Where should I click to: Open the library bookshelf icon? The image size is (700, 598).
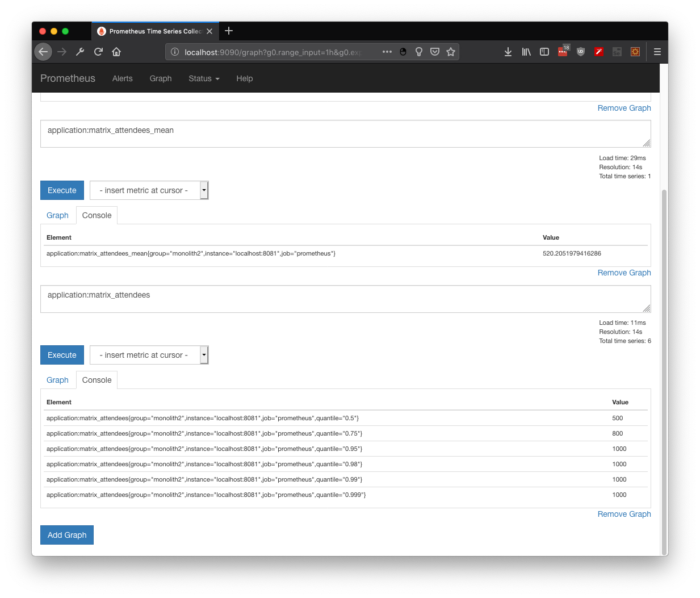pos(526,52)
